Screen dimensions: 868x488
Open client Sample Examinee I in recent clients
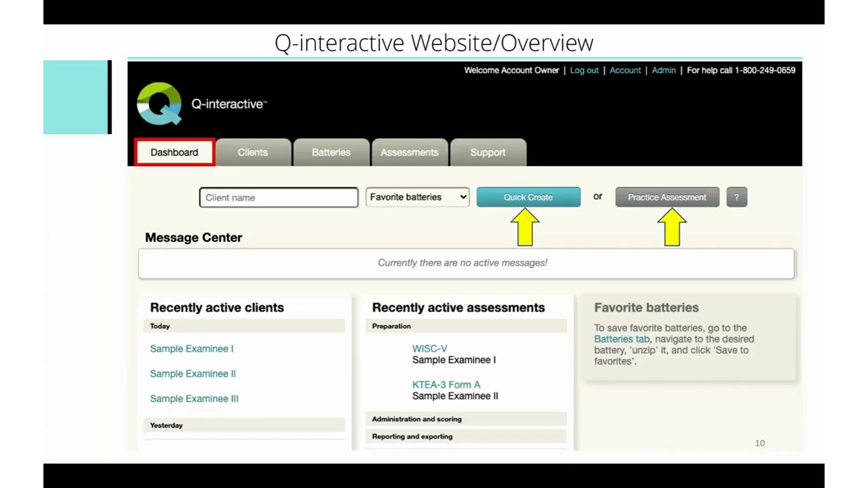(x=192, y=348)
